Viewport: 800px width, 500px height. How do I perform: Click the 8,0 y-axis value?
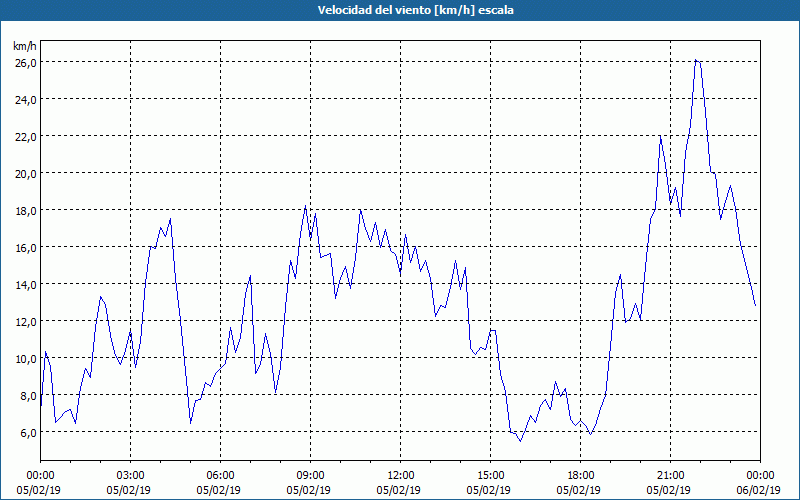point(28,395)
